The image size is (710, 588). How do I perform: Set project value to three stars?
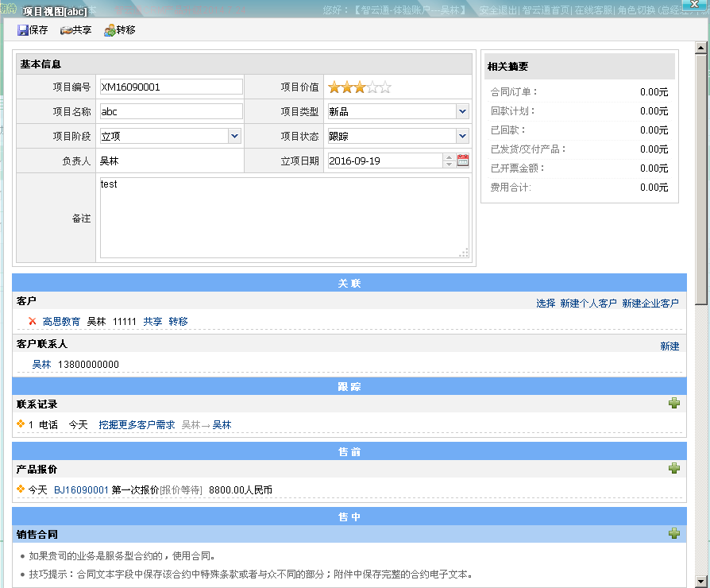coord(360,87)
